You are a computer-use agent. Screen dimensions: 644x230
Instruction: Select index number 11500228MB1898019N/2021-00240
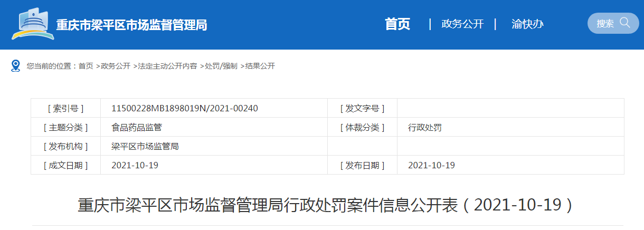click(x=185, y=108)
